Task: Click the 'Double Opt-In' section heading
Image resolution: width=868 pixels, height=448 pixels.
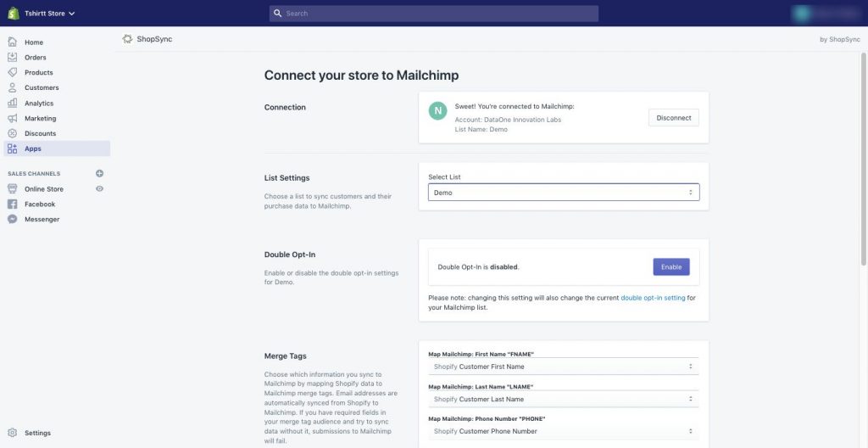Action: [x=290, y=255]
